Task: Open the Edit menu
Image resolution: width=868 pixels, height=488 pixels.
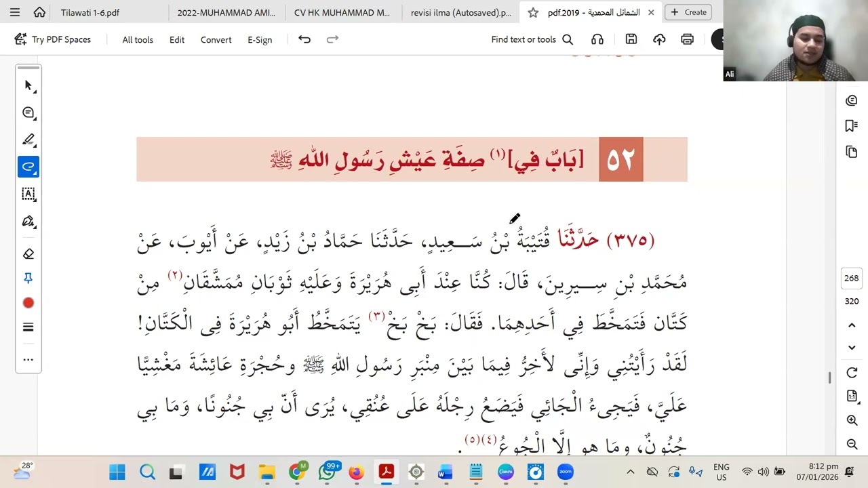Action: 177,39
